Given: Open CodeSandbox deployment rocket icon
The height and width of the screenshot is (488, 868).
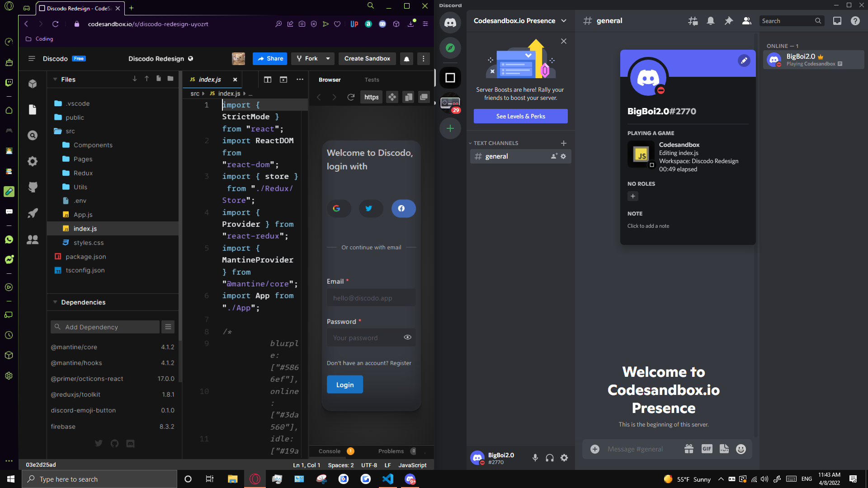Looking at the screenshot, I should point(33,213).
